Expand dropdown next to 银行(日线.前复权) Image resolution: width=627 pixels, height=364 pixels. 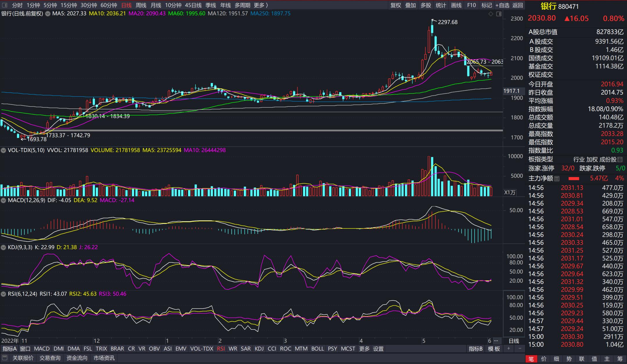click(48, 14)
